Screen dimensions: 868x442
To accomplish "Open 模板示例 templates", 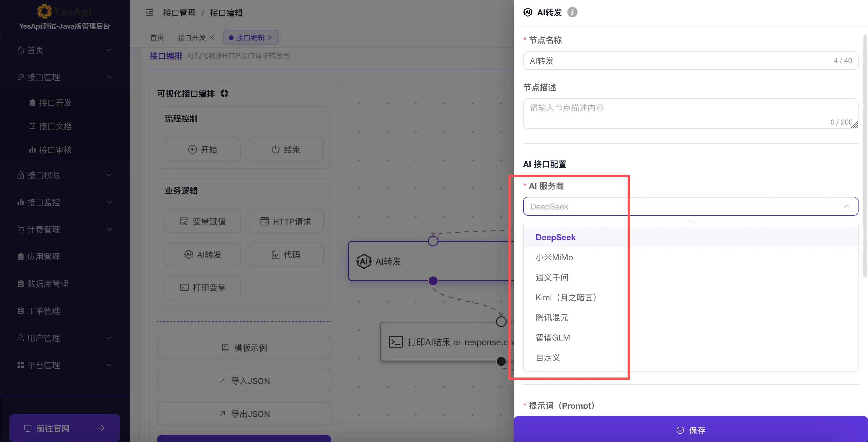I will click(244, 348).
